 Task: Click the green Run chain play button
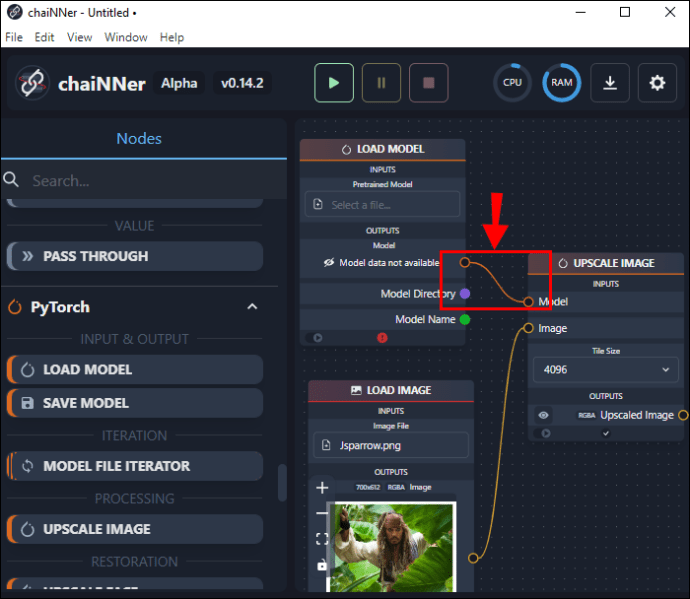pyautogui.click(x=334, y=83)
